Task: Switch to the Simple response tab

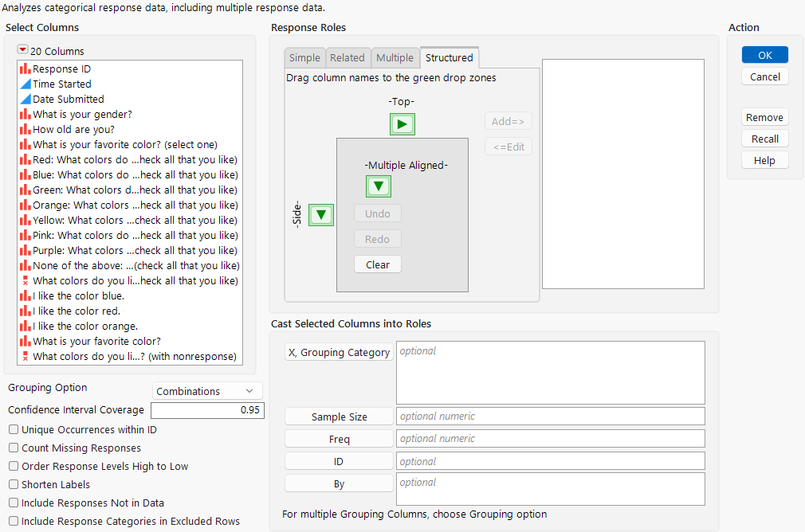Action: coord(304,57)
